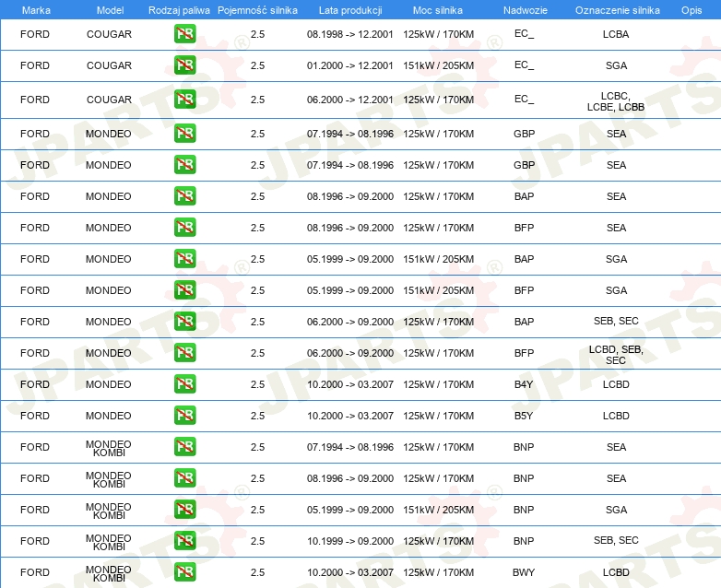Select body code cell BWY

pos(524,572)
